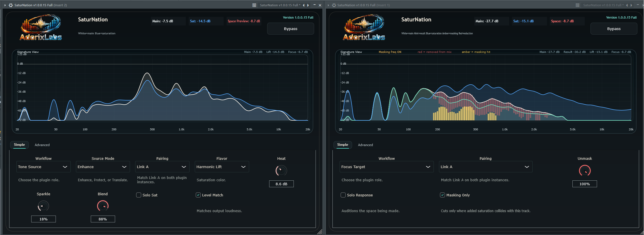Minimize the Insert 1 plugin window
Viewport: 644px width, 235px height.
pyautogui.click(x=638, y=5)
